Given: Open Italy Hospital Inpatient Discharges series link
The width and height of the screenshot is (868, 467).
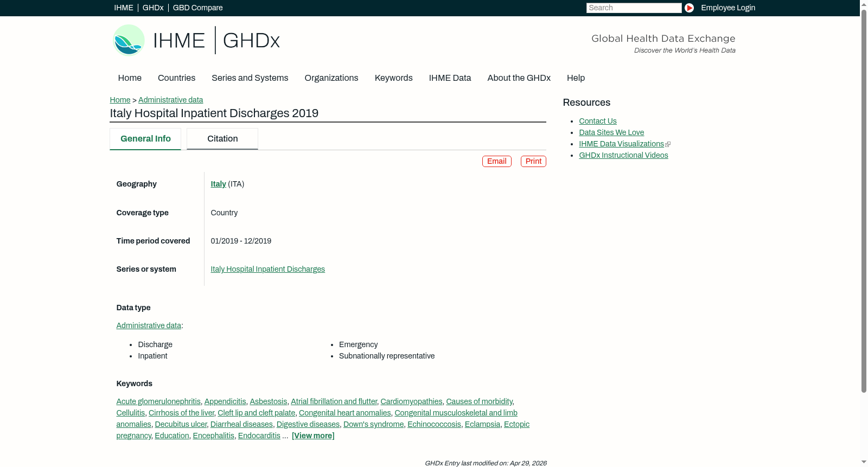Looking at the screenshot, I should click(268, 269).
